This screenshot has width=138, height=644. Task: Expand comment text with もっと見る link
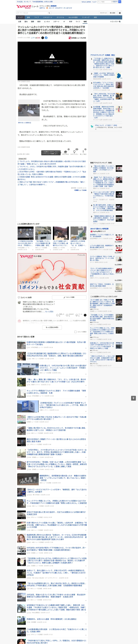point(49,311)
